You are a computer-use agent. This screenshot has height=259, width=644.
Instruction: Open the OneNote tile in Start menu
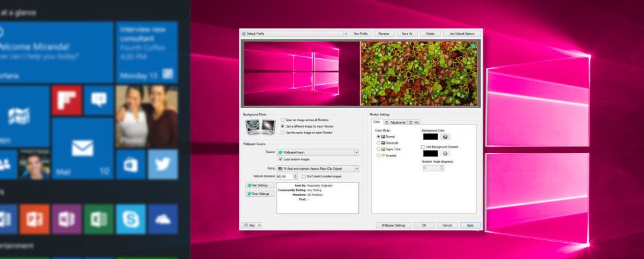tap(67, 220)
